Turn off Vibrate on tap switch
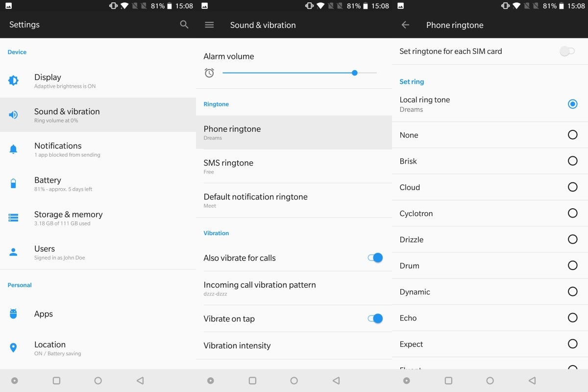This screenshot has width=588, height=392. [375, 318]
